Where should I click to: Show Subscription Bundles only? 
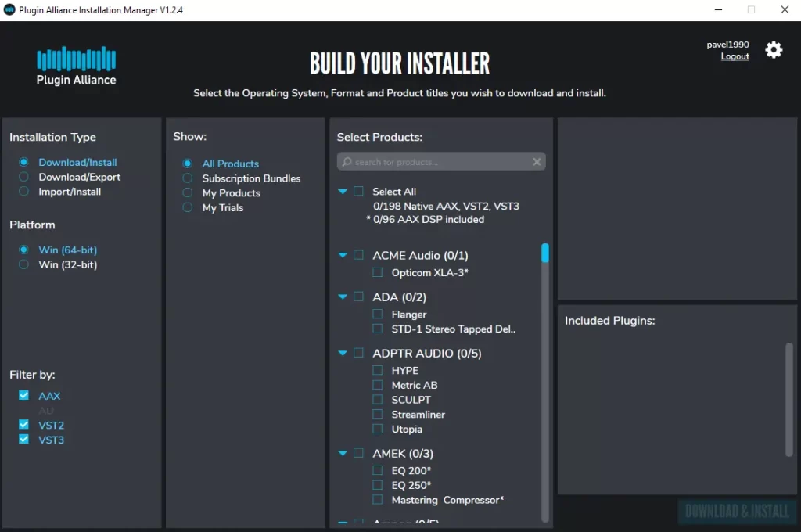(187, 178)
